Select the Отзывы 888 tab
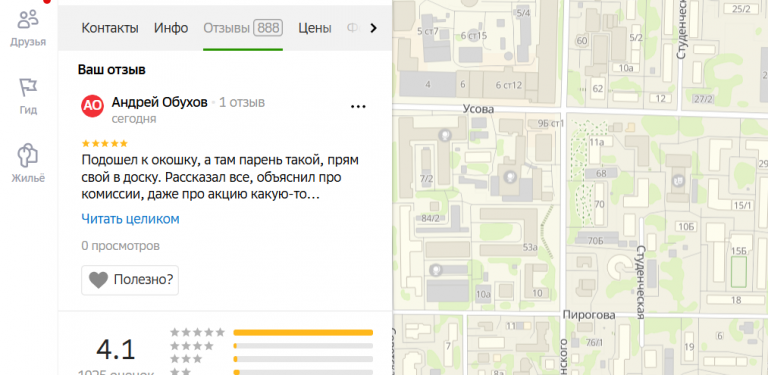The height and width of the screenshot is (375, 768). coord(243,28)
